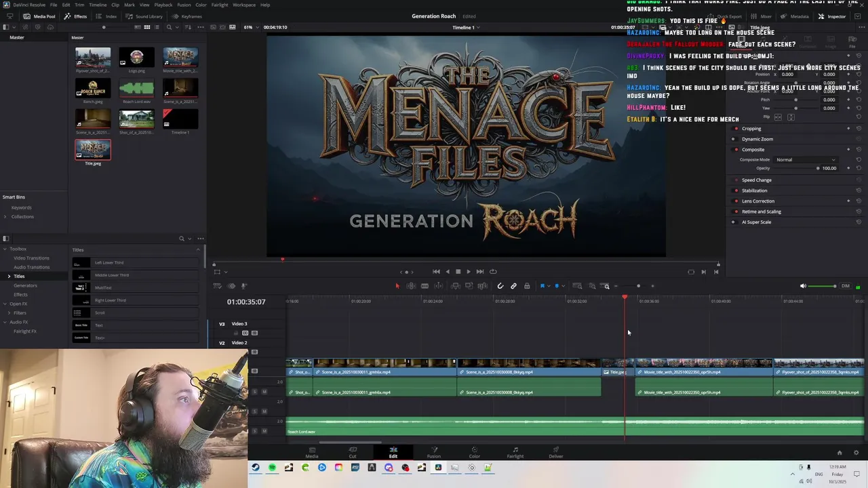Toggle timeline Snapping magnet icon
Screen dimensions: 868x488
(x=500, y=286)
